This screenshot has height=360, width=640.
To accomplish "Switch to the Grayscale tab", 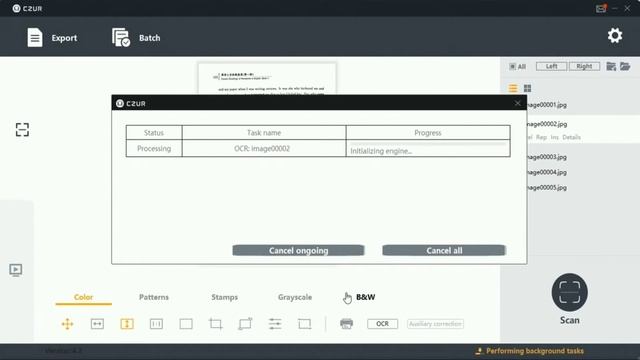I will coord(295,297).
